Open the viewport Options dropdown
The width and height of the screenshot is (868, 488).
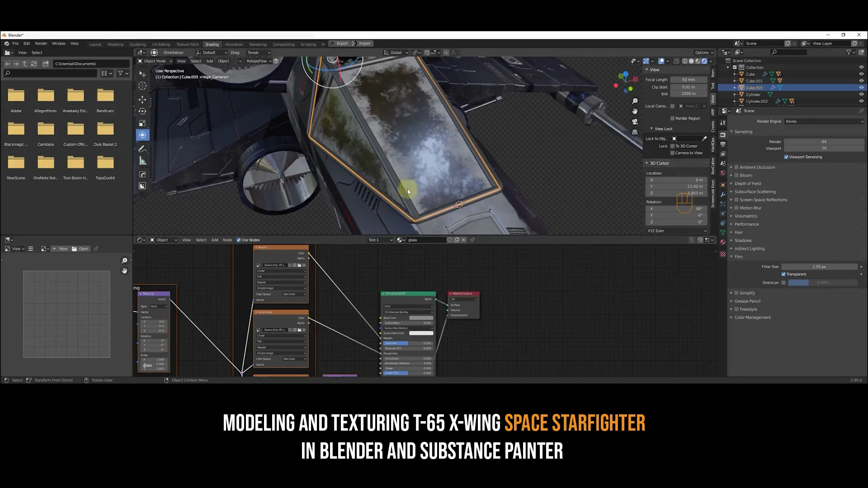click(x=704, y=52)
